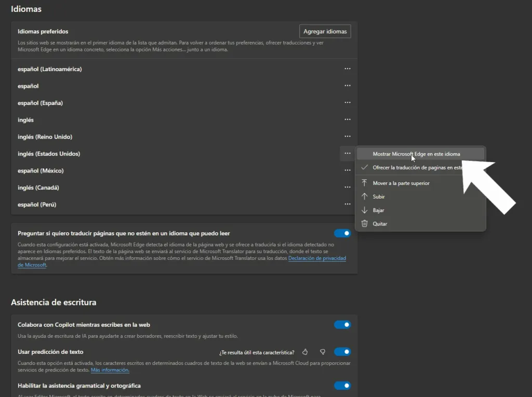Click Agregar idiomas button
The height and width of the screenshot is (397, 532).
coord(325,32)
